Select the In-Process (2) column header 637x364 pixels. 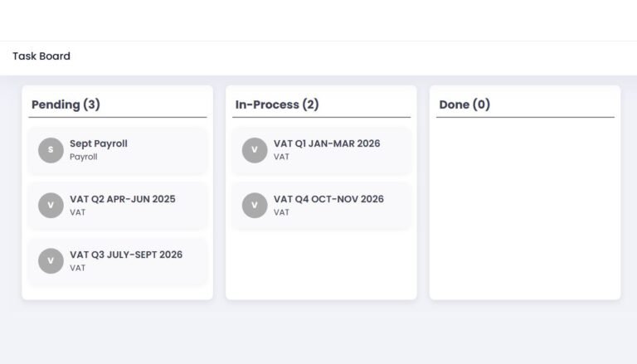[277, 104]
